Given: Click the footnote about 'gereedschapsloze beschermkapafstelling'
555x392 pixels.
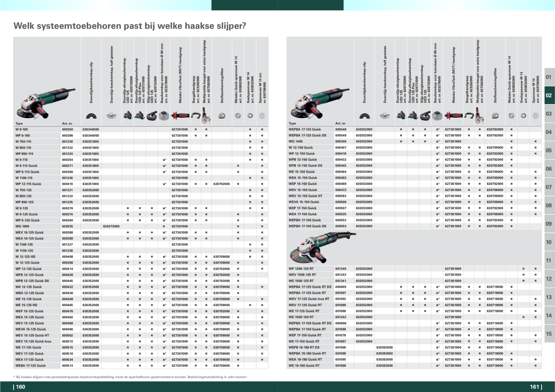Looking at the screenshot, I should (130, 377).
